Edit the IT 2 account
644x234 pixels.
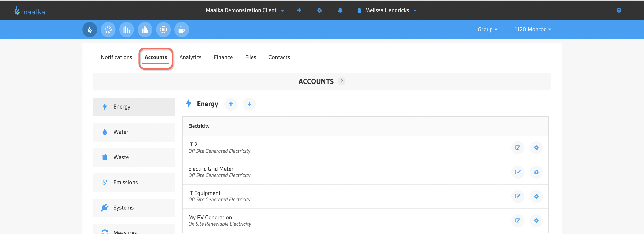coord(518,148)
